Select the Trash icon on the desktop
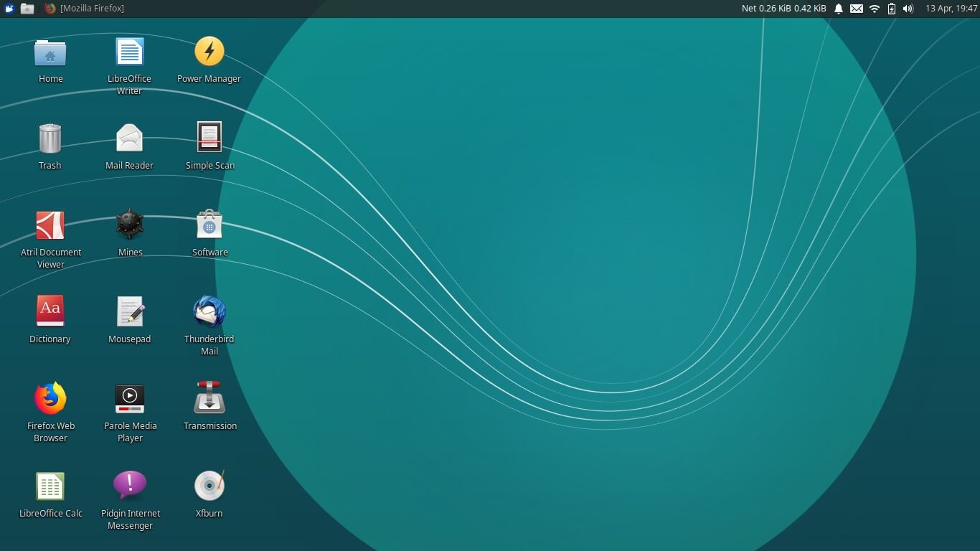This screenshot has width=980, height=551. click(x=50, y=138)
